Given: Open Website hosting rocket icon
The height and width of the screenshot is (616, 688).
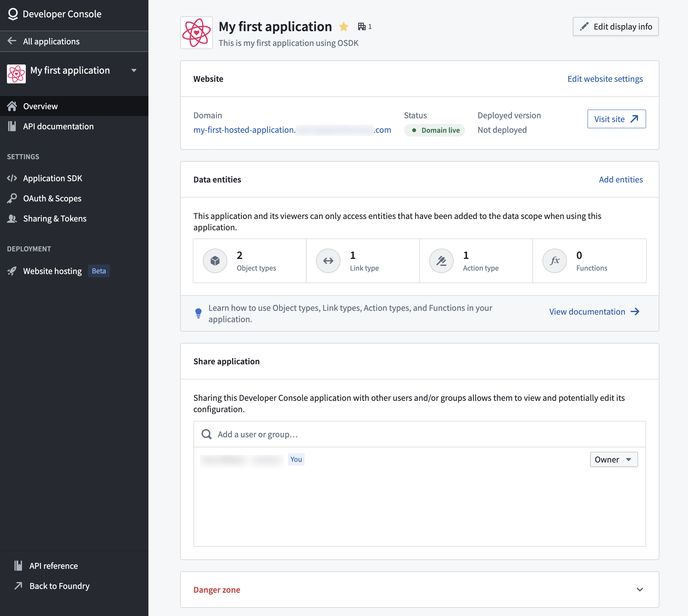Looking at the screenshot, I should (x=12, y=271).
